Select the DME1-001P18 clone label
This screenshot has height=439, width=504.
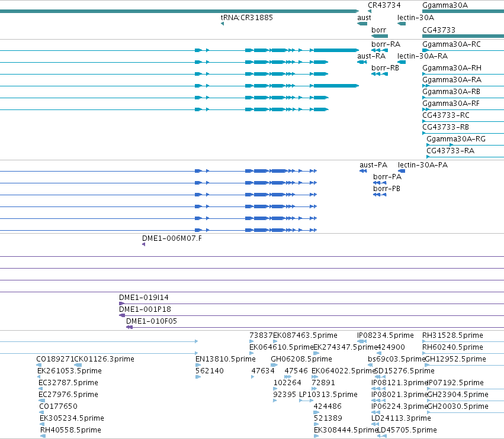[x=145, y=309]
